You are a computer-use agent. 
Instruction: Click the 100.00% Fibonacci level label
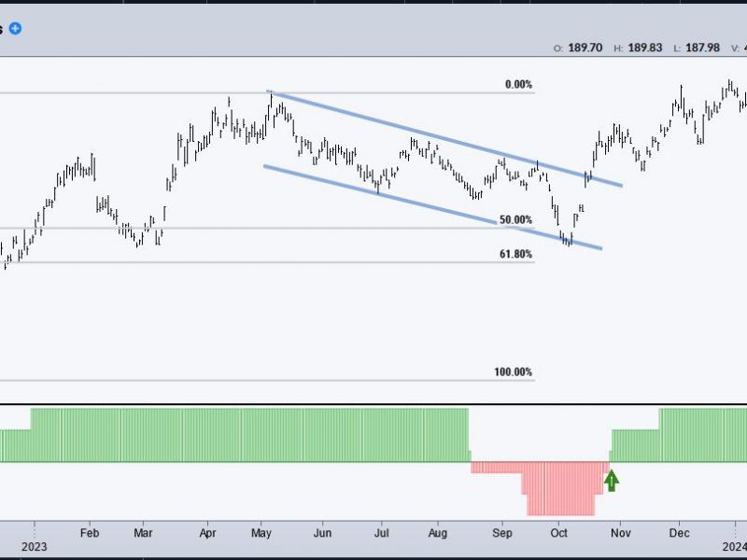[x=513, y=371]
